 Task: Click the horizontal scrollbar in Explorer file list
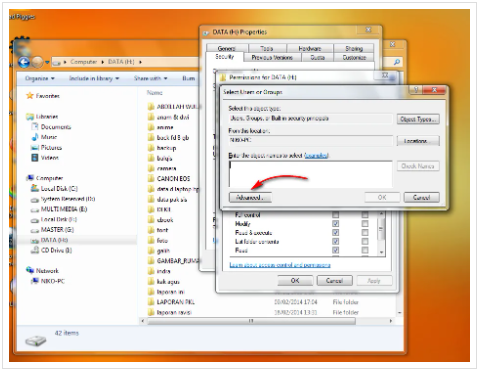point(251,321)
